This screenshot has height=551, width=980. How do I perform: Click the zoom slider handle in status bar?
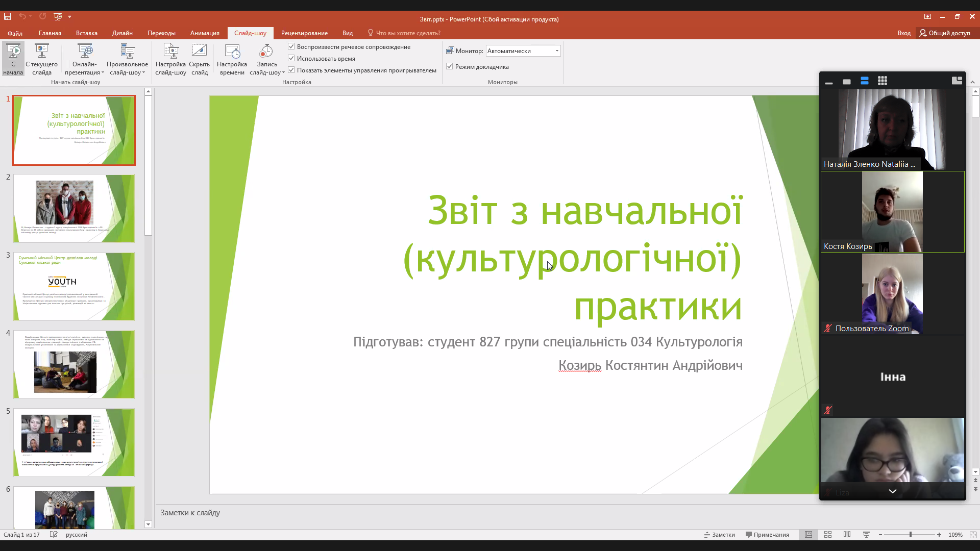(x=910, y=535)
